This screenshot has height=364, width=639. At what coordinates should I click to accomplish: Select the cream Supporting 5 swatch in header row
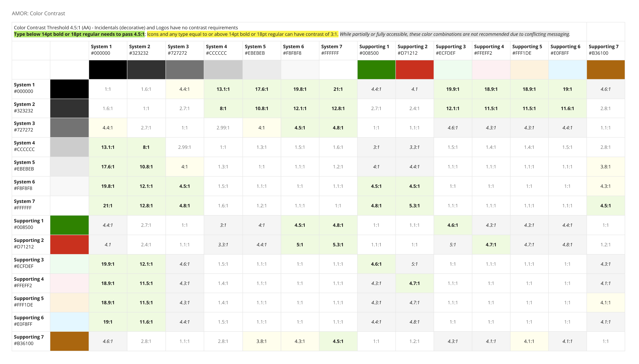[529, 70]
